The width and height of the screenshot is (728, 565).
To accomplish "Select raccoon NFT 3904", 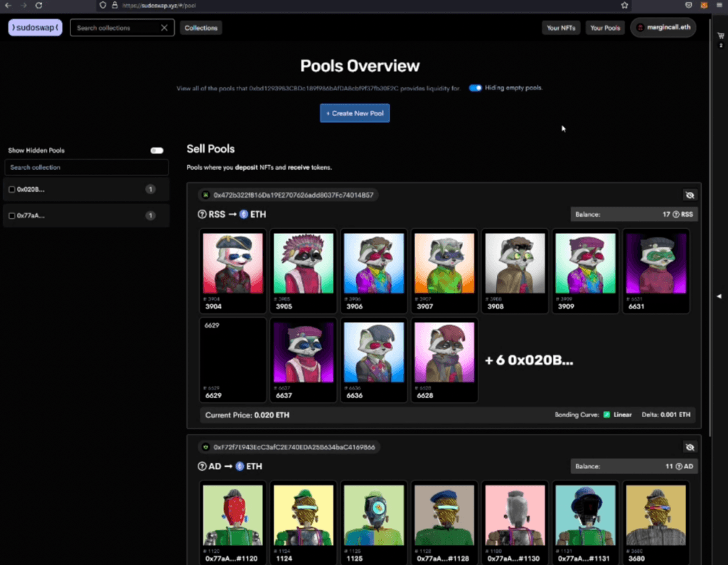I will click(232, 271).
